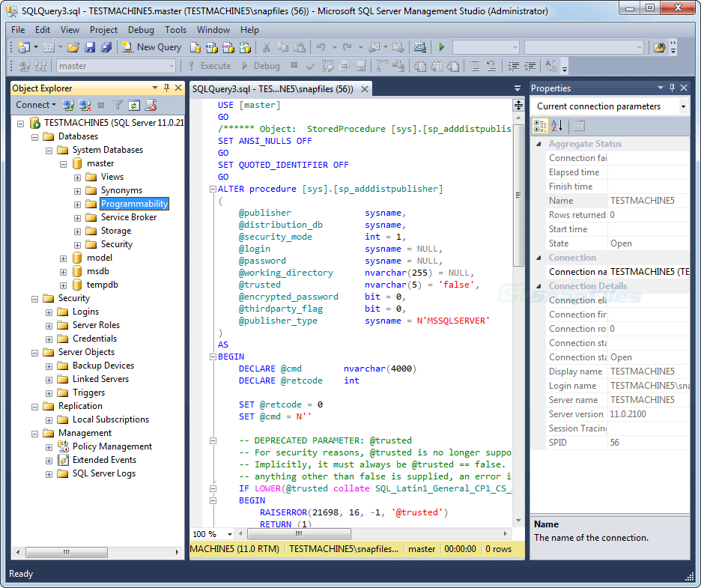
Task: Select the Programmability folder in tree
Action: [135, 204]
